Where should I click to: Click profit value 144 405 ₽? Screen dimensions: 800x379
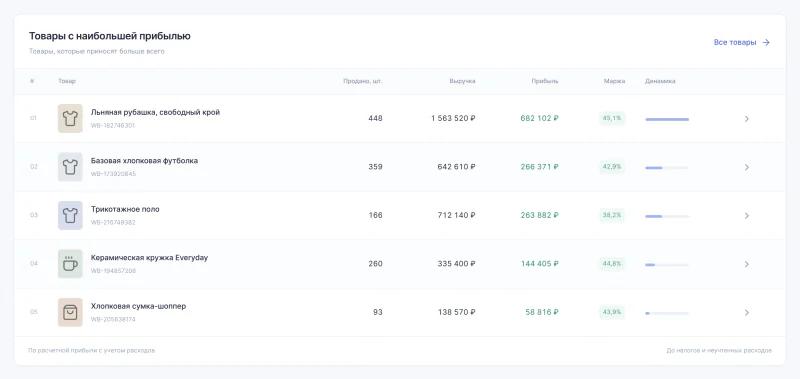tap(539, 264)
